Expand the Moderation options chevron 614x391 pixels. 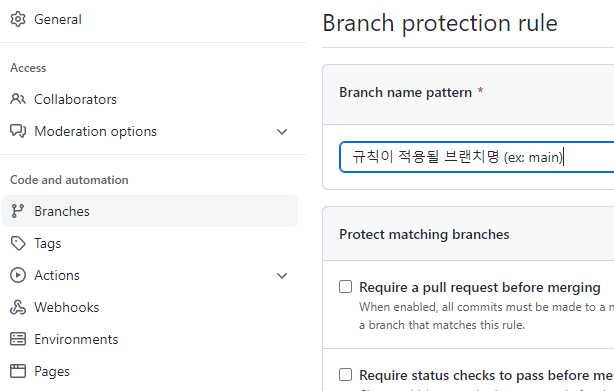pyautogui.click(x=282, y=132)
